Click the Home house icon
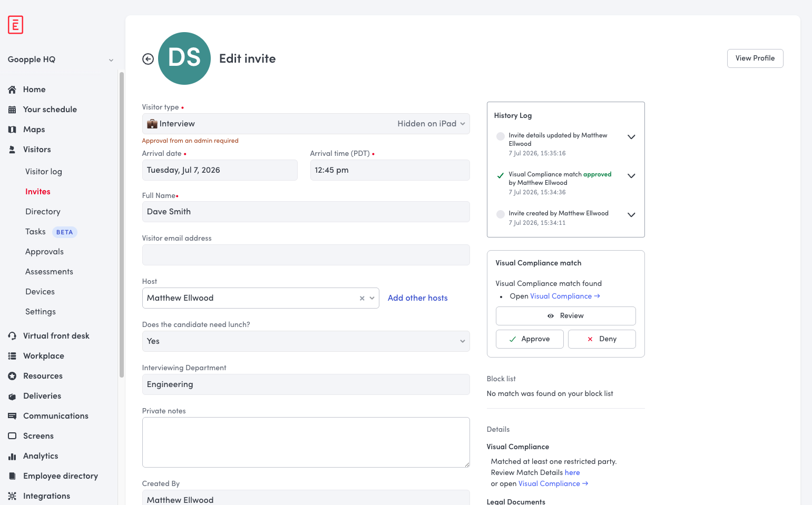Image resolution: width=812 pixels, height=505 pixels. 12,90
